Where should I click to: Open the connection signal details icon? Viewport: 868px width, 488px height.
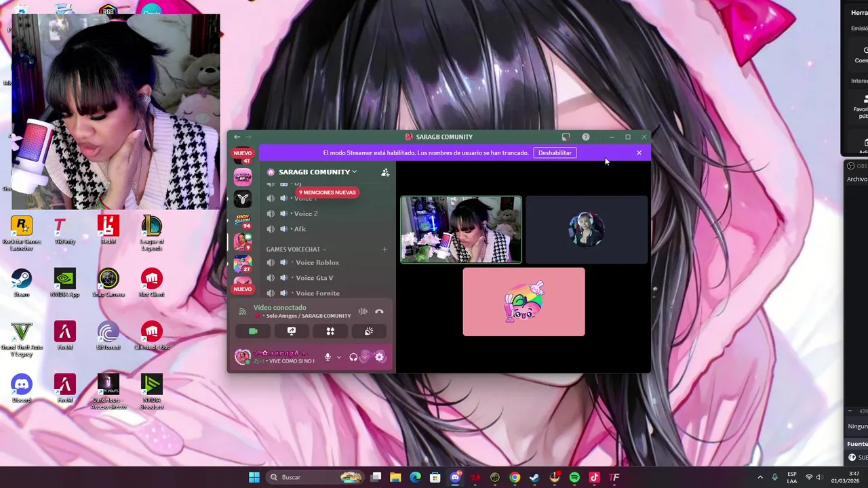pyautogui.click(x=242, y=312)
